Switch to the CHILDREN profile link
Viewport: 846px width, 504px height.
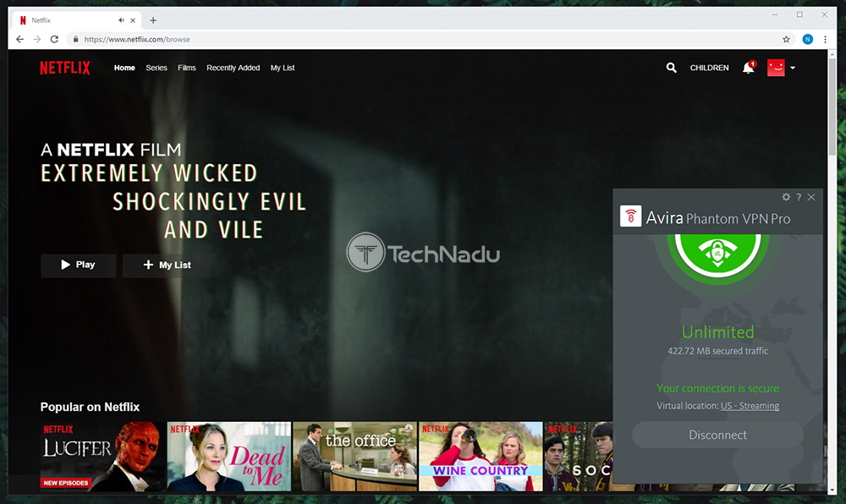709,68
